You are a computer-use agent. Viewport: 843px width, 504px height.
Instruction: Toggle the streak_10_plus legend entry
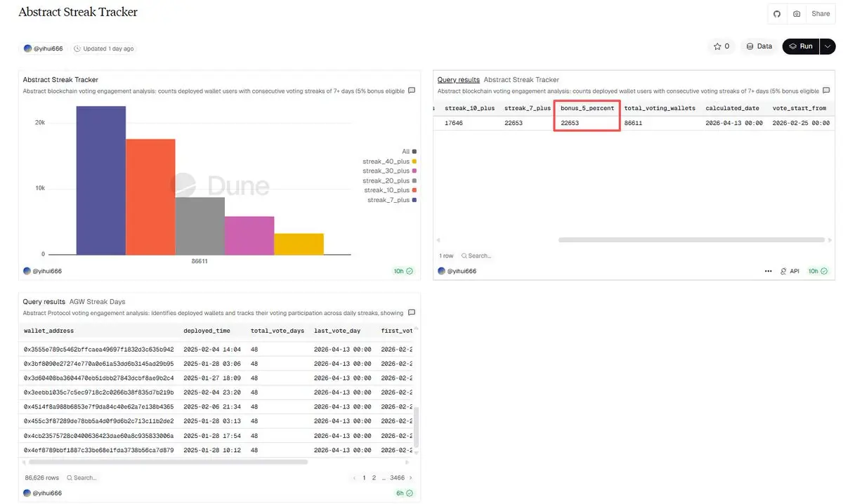tap(390, 190)
